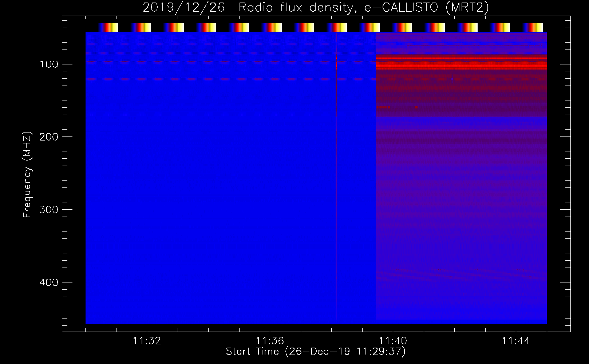The width and height of the screenshot is (589, 364).
Task: Click the "11:44" time tick label
Action: [516, 341]
